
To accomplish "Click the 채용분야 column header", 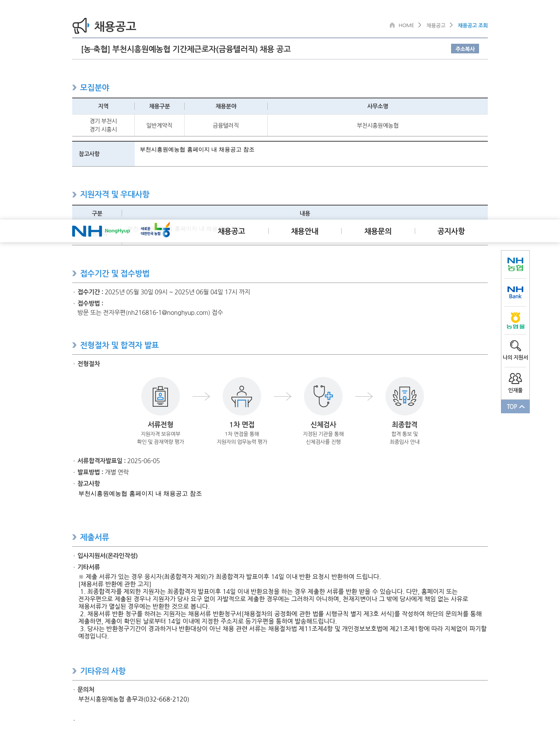I will 226,106.
